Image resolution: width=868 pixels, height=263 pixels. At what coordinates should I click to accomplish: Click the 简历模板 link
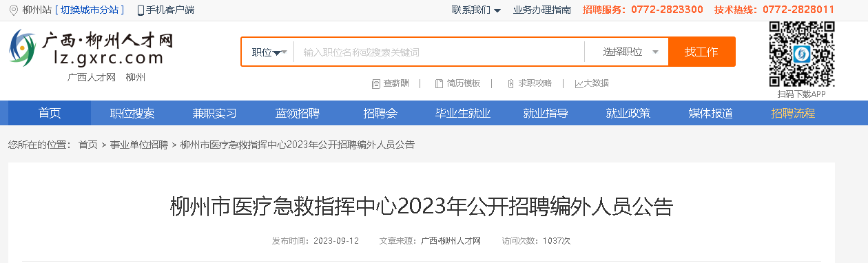point(464,83)
